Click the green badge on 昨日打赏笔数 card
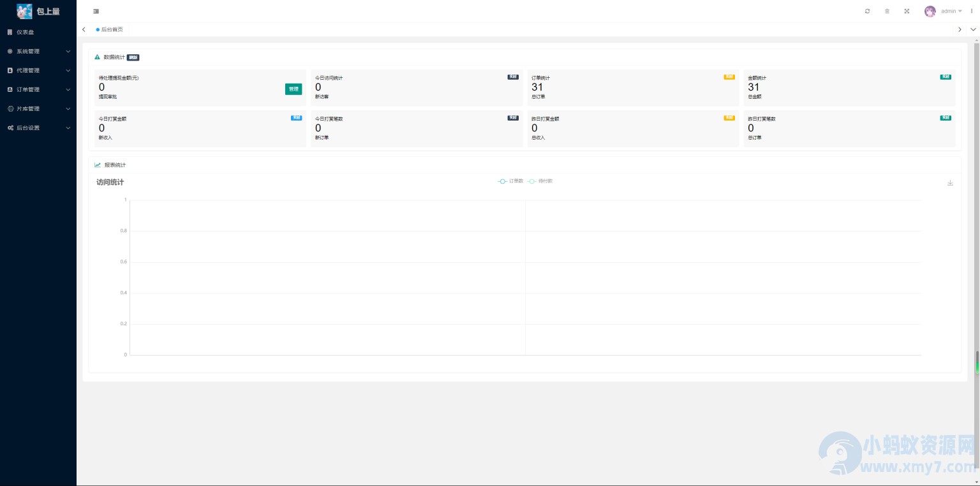This screenshot has height=486, width=980. [x=946, y=117]
